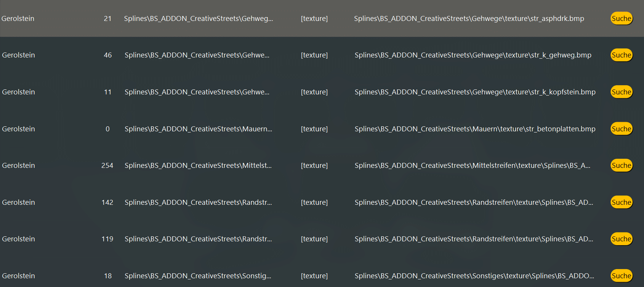Click the full str_k_kopfstein.bmp file path
This screenshot has width=644, height=287.
475,92
